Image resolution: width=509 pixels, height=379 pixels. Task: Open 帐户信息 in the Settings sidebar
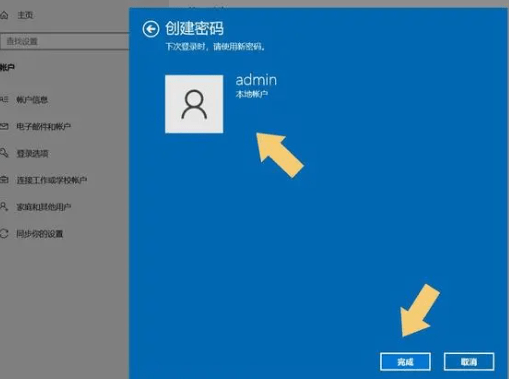tap(32, 100)
